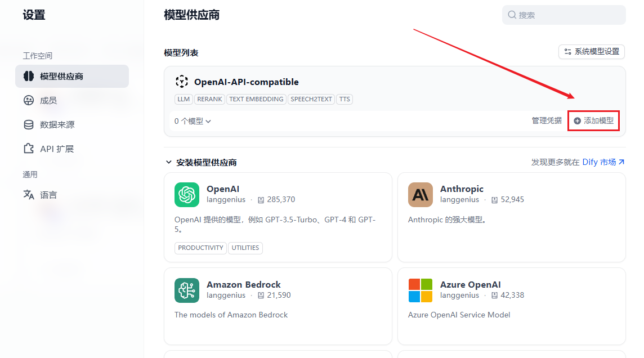Click 'Azure OpenAI Service Model' description
Screen dimensions: 644x358
pyautogui.click(x=459, y=315)
